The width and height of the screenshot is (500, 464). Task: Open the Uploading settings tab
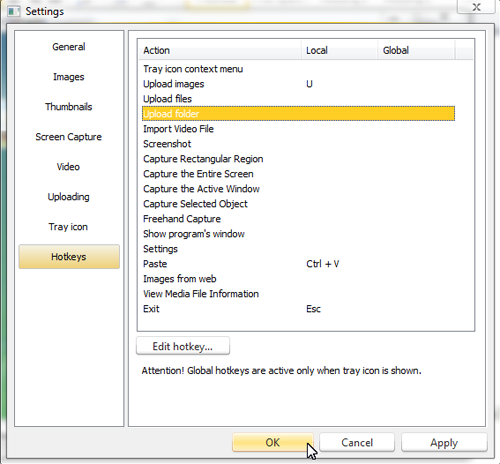click(69, 197)
